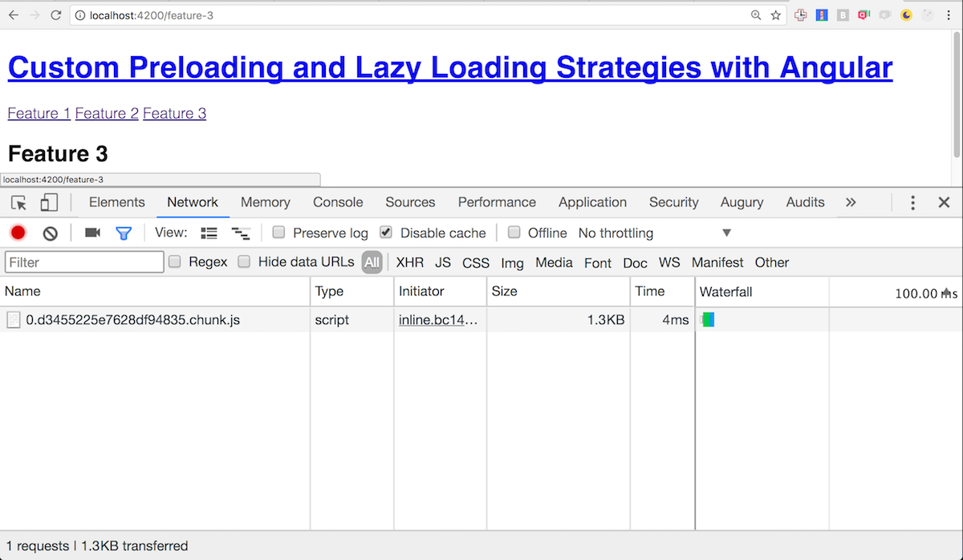
Task: Open the inline.bc14… initiator link
Action: click(x=439, y=319)
